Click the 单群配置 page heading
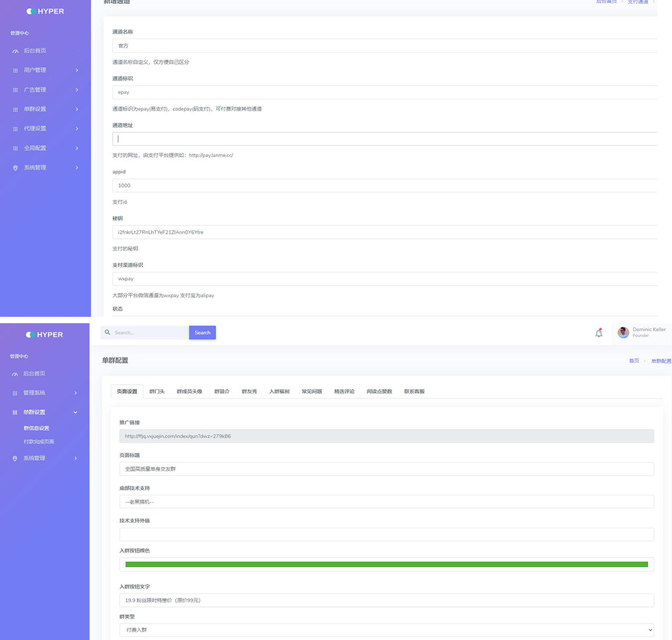Screen dimensions: 672x640 pos(115,361)
